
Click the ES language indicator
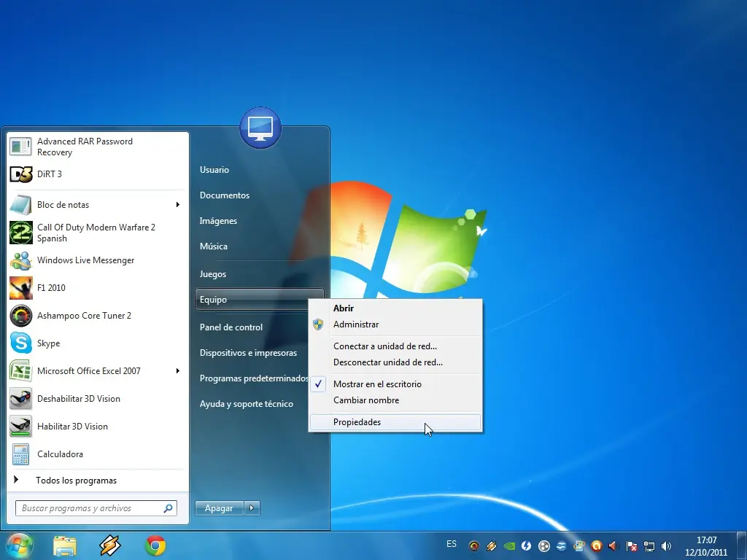point(452,544)
